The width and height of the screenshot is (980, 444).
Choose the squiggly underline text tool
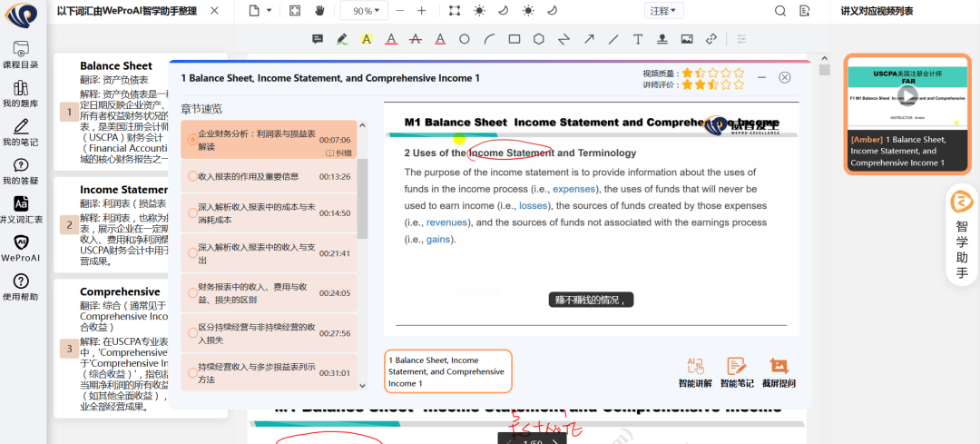click(x=440, y=39)
